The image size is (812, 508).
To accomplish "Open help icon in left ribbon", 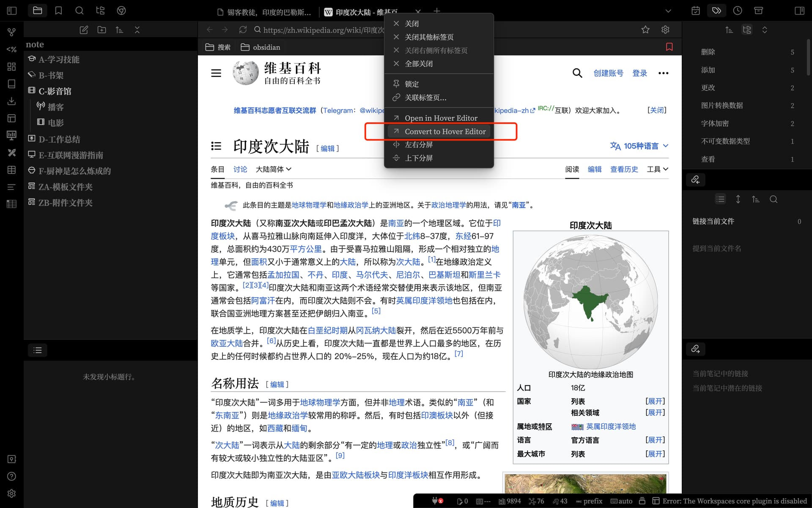I will [11, 476].
